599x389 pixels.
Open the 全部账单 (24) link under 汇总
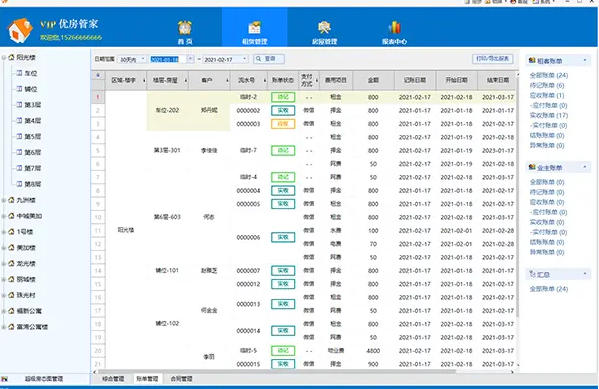click(549, 289)
